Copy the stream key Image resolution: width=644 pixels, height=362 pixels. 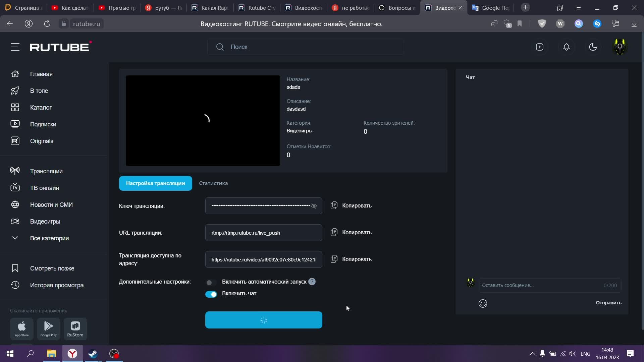pos(351,205)
